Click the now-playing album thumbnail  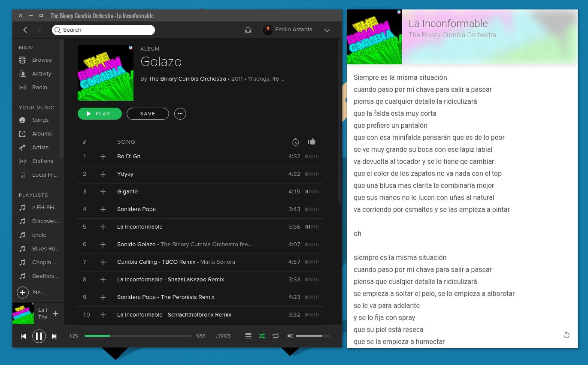pyautogui.click(x=23, y=314)
